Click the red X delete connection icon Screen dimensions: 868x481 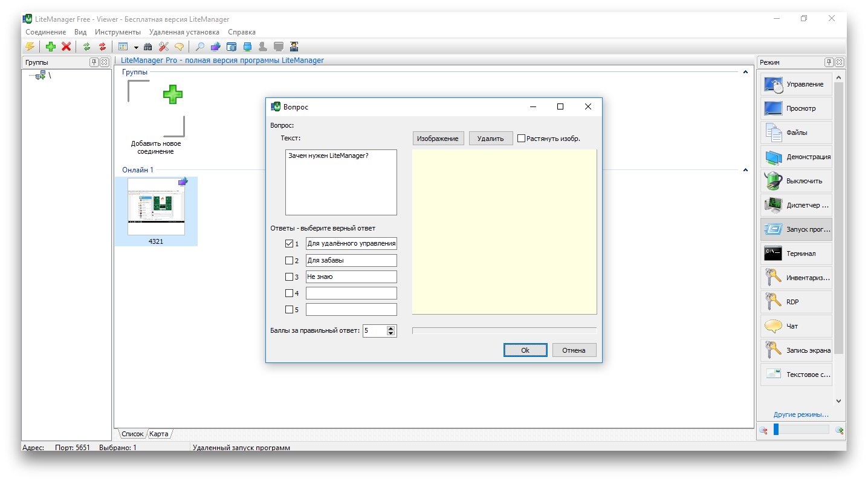click(x=66, y=47)
